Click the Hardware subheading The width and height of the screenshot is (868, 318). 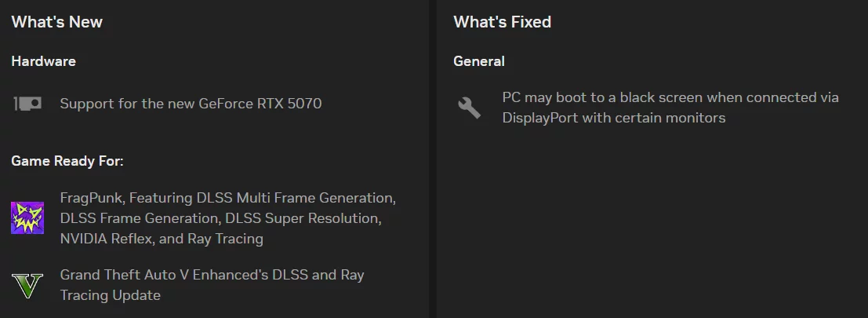pyautogui.click(x=44, y=61)
